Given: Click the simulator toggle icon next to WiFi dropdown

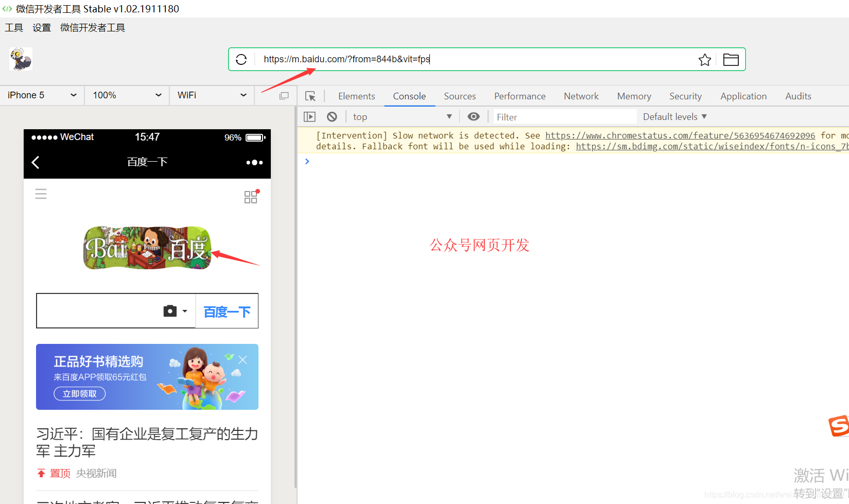Looking at the screenshot, I should click(283, 95).
